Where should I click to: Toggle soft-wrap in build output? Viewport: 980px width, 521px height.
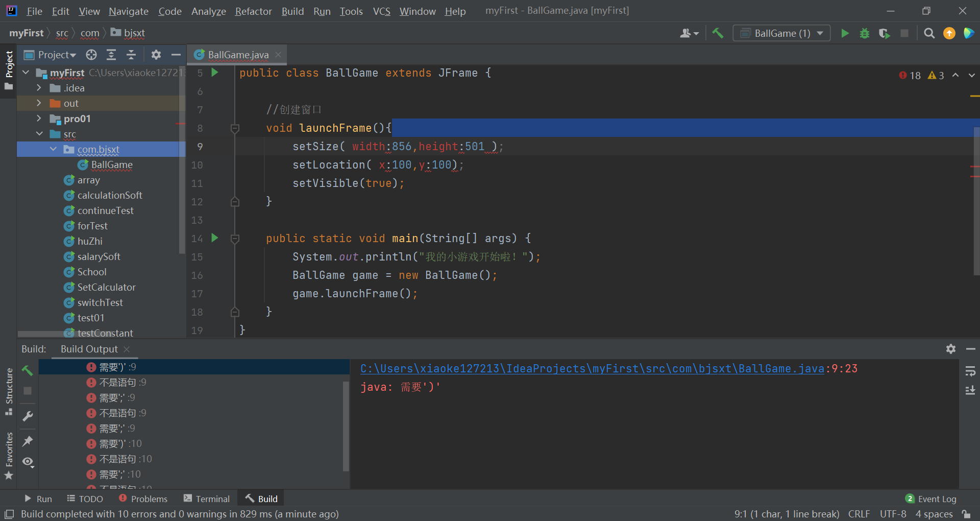pos(970,371)
